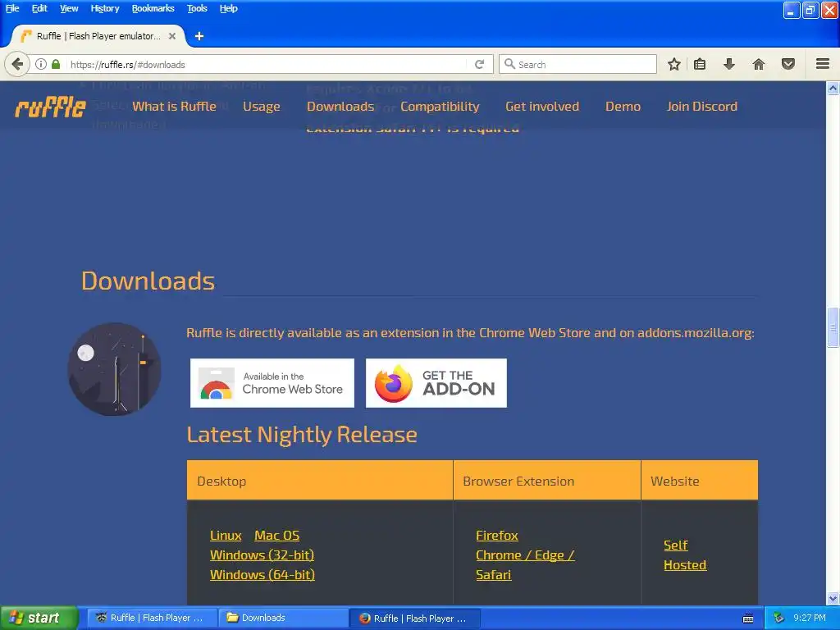Click the Browser Extension column header
This screenshot has width=840, height=630.
547,480
